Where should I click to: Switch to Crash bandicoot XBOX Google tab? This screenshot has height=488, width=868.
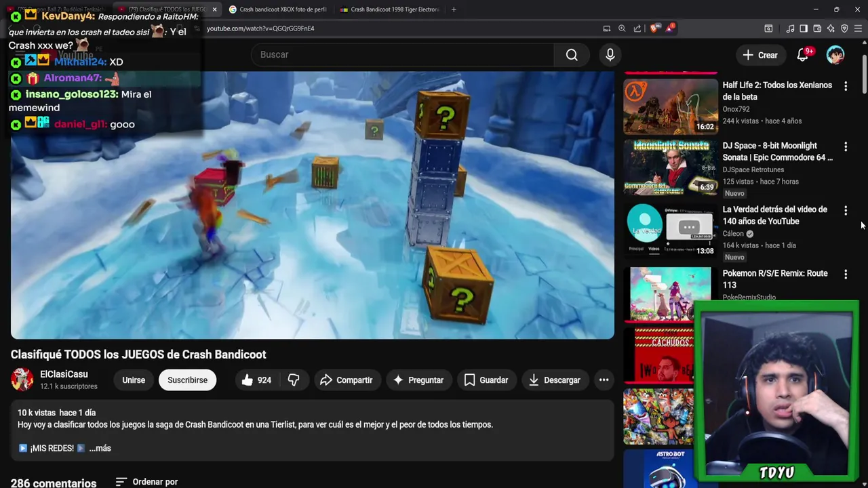(277, 9)
